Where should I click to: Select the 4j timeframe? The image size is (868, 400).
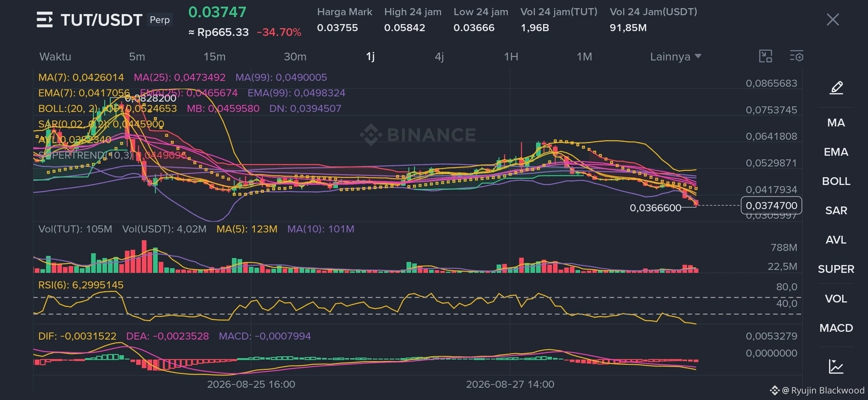[x=439, y=57]
